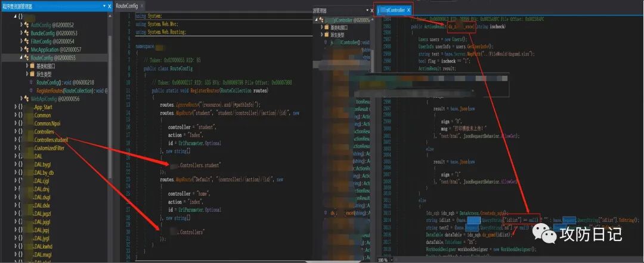Select BundleConfig @02000053 in assembly tree
The height and width of the screenshot is (263, 644).
tap(54, 33)
